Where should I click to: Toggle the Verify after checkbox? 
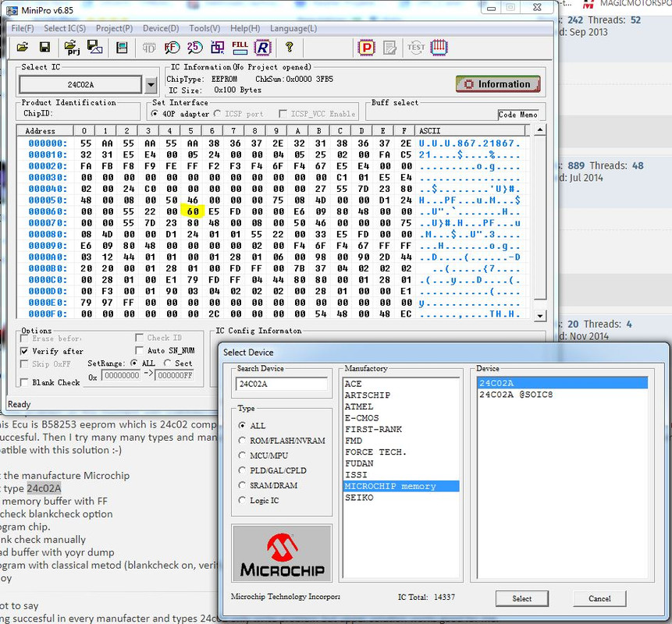(x=24, y=351)
